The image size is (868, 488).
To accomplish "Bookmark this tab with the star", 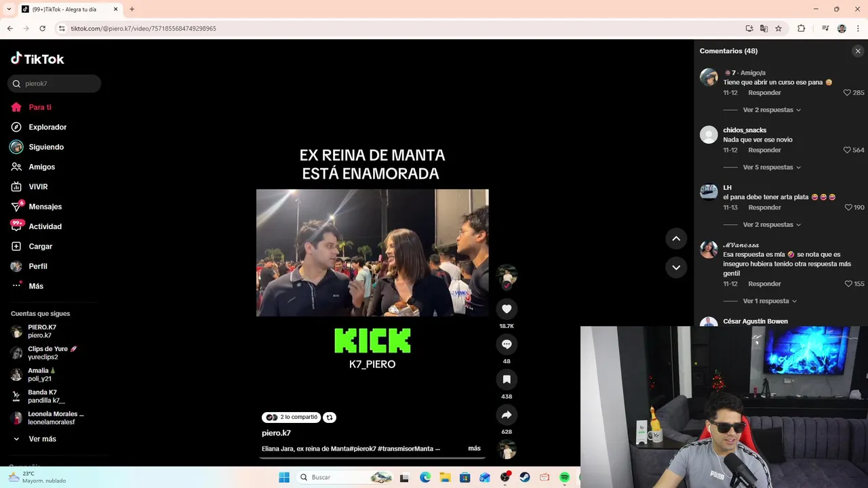I will pyautogui.click(x=778, y=28).
